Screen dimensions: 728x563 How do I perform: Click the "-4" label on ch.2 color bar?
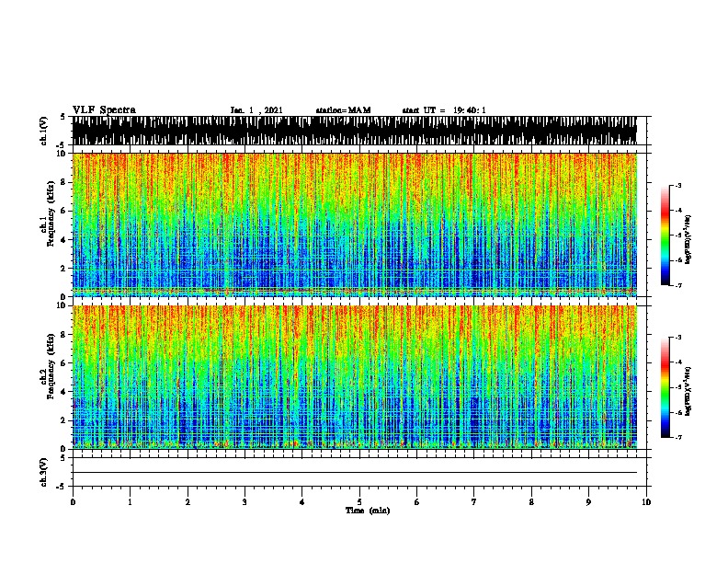678,362
